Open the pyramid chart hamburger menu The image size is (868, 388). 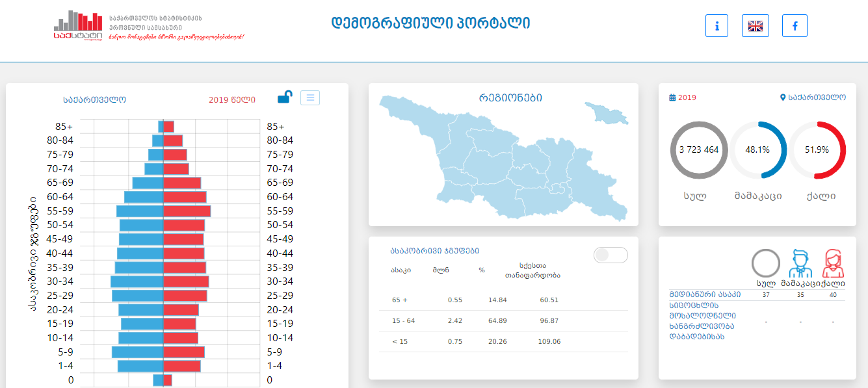point(310,97)
